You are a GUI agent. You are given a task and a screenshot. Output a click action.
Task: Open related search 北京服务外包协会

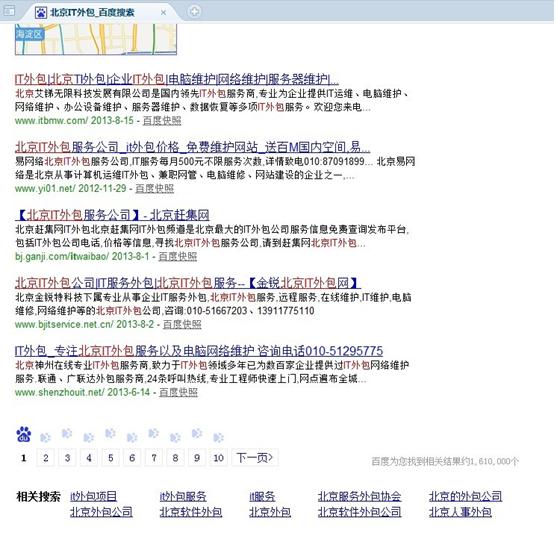point(359,496)
